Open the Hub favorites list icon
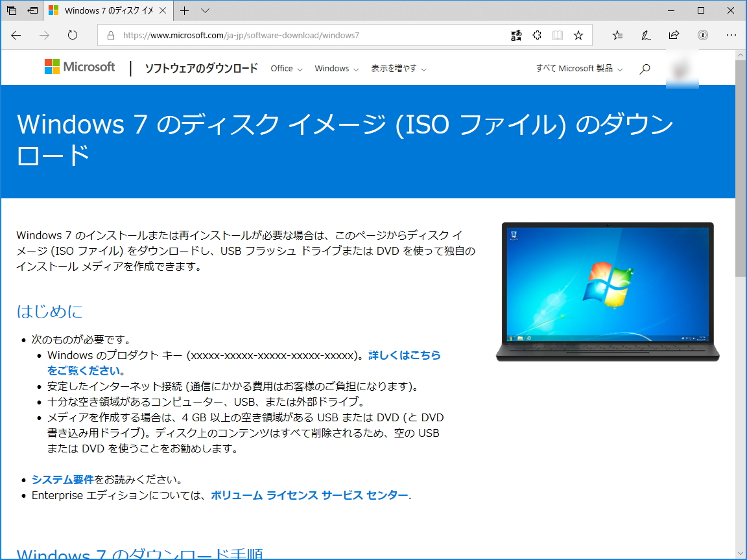This screenshot has width=747, height=560. [x=617, y=35]
